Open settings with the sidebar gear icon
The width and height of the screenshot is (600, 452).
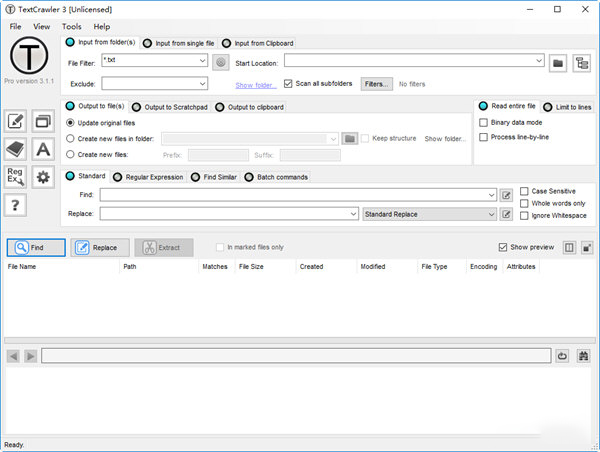tap(43, 177)
